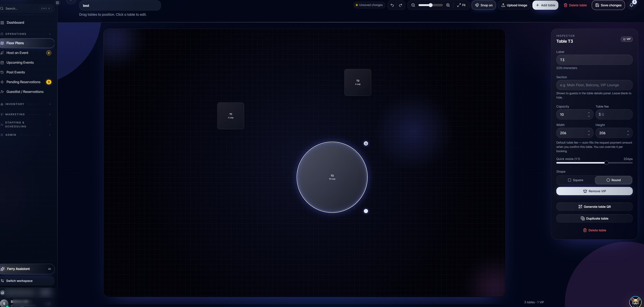Click Save changes
This screenshot has width=644, height=307.
pyautogui.click(x=608, y=5)
